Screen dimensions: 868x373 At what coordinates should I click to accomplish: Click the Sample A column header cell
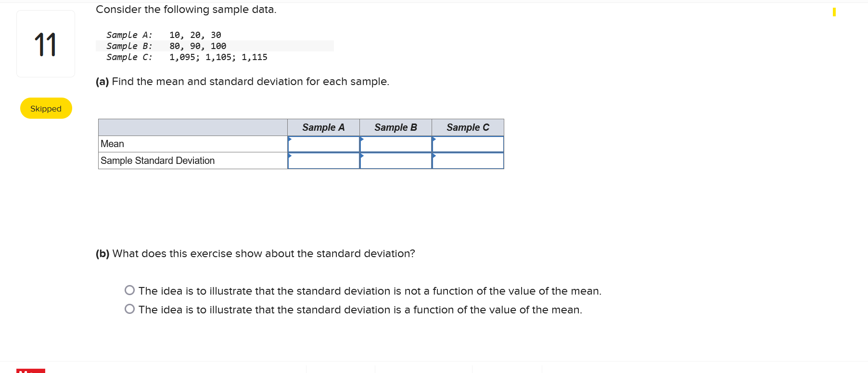pos(323,127)
